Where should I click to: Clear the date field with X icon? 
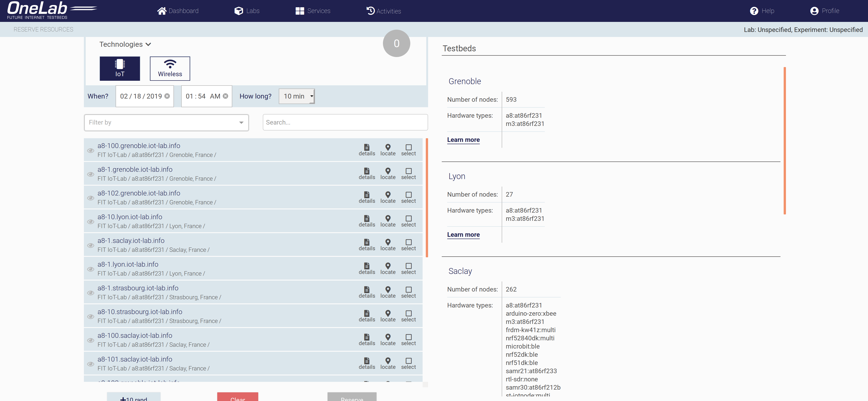coord(167,96)
